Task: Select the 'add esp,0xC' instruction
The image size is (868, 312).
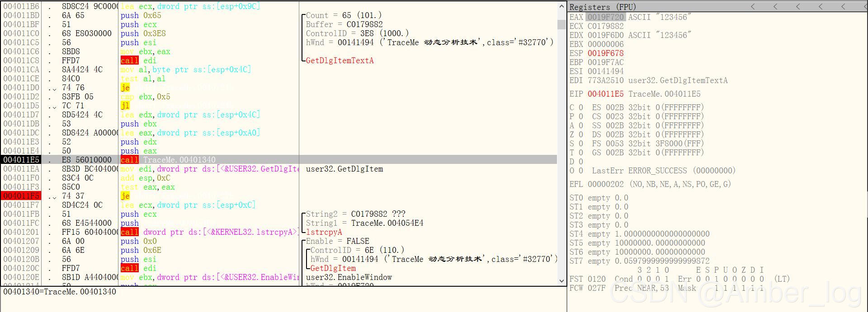Action: point(146,178)
